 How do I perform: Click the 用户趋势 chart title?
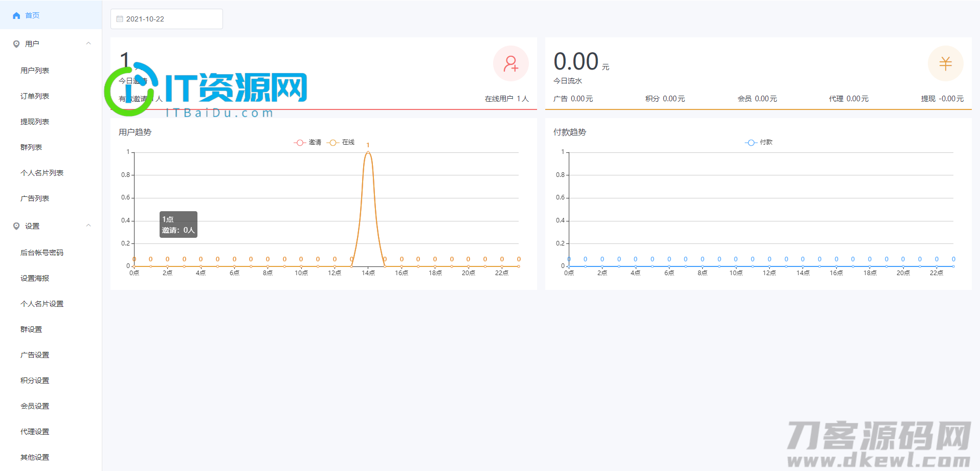click(x=135, y=132)
